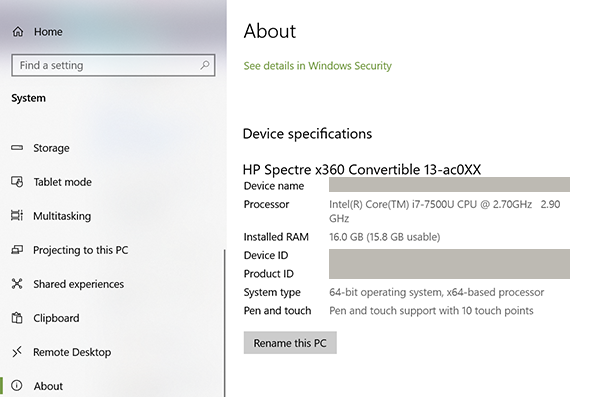Click the Processor label

[266, 204]
